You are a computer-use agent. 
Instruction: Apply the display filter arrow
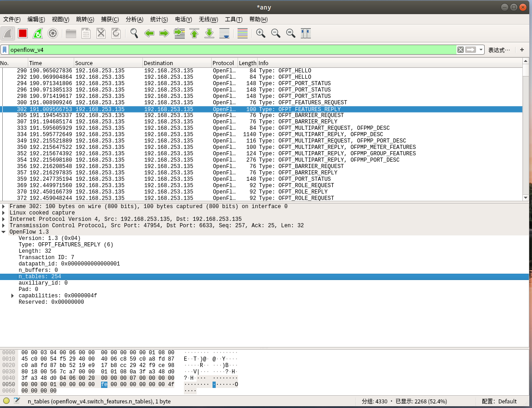471,50
